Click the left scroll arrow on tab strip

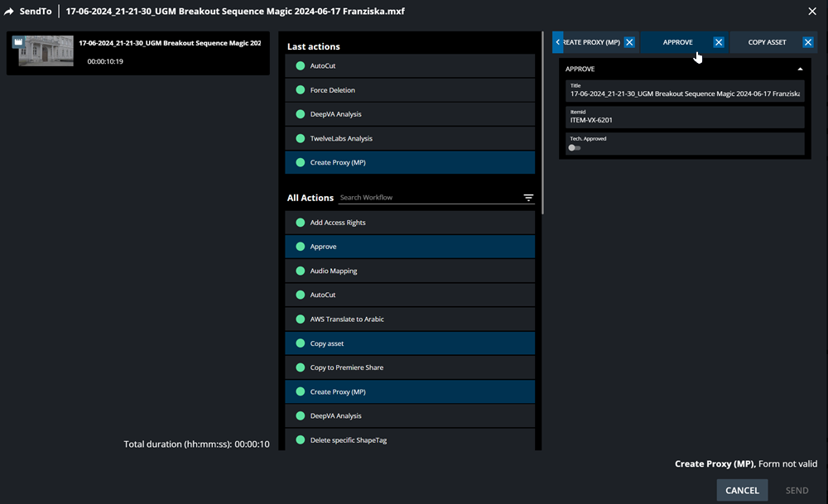pyautogui.click(x=558, y=42)
